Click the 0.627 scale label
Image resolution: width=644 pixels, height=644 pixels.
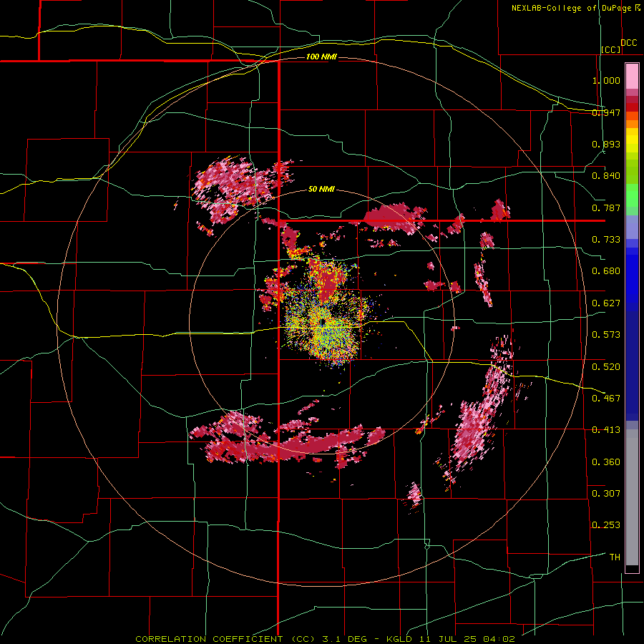[x=606, y=303]
